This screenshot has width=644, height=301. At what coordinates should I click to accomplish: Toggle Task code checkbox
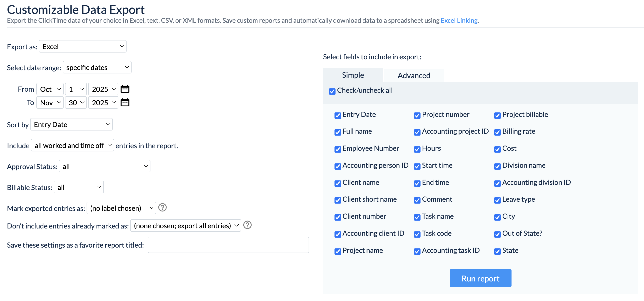click(x=417, y=234)
